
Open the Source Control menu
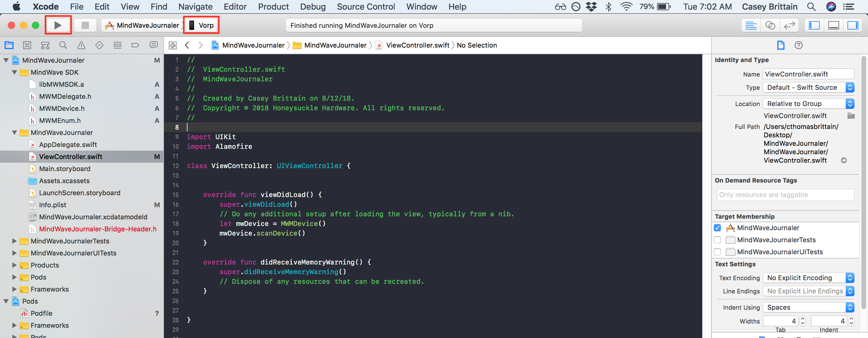[366, 7]
